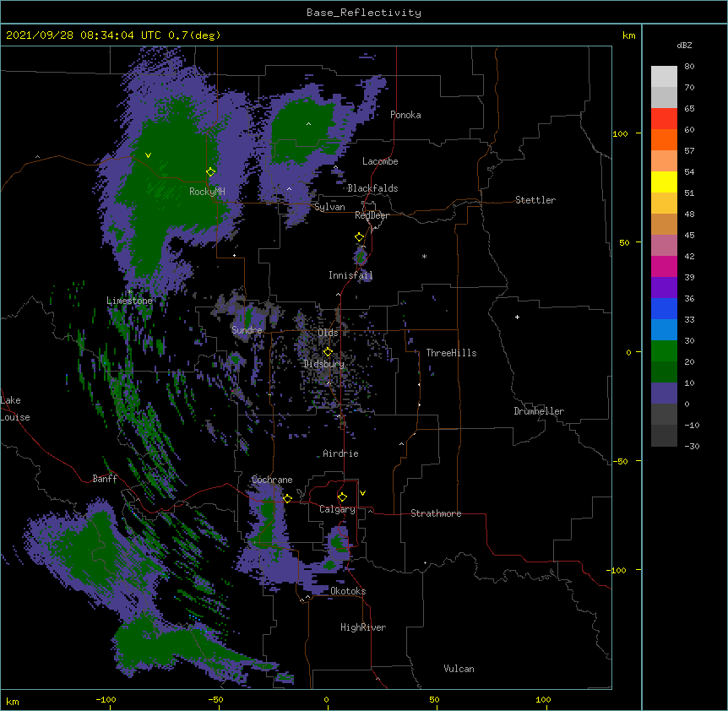Click the Strathmore label
Viewport: 728px width, 711px height.
coord(436,513)
